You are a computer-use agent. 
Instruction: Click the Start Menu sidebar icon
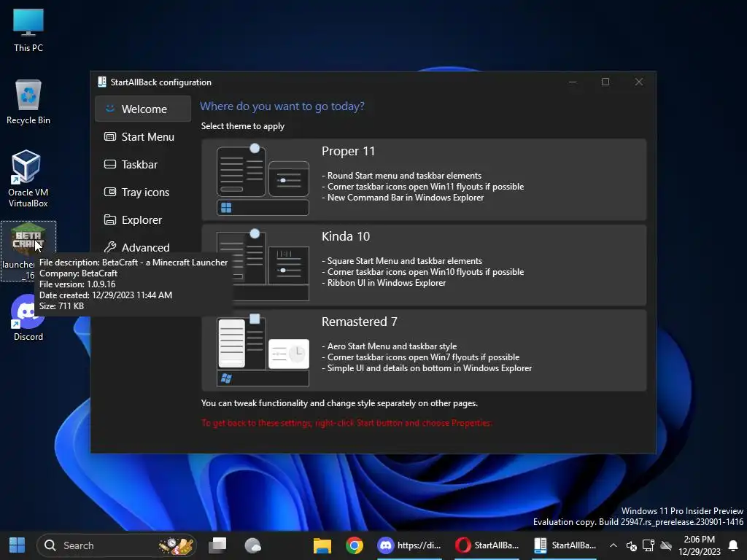coord(110,136)
